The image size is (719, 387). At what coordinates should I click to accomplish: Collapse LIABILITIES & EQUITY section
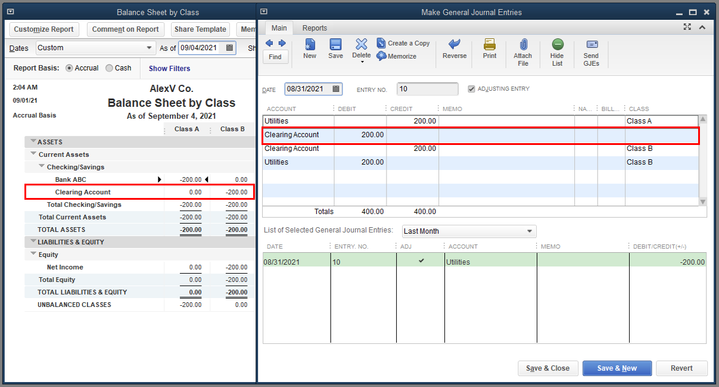click(x=33, y=241)
